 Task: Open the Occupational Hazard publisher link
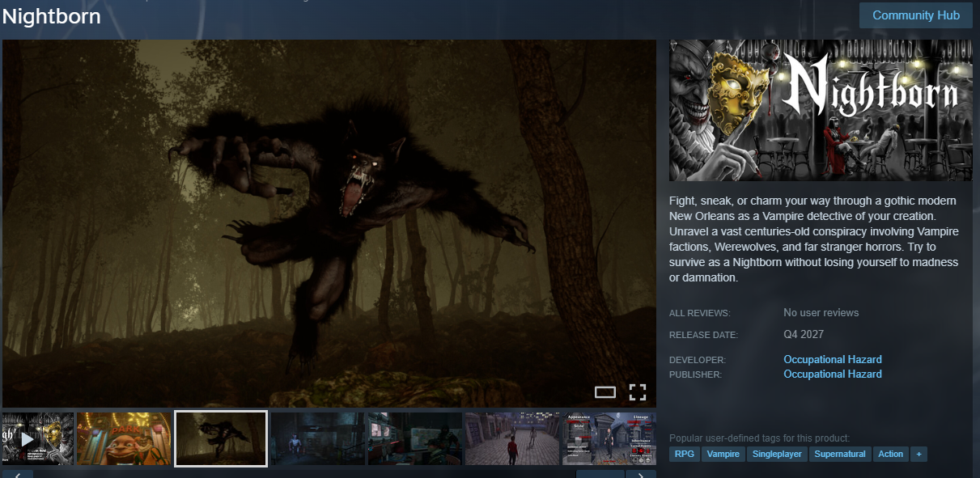pyautogui.click(x=833, y=374)
